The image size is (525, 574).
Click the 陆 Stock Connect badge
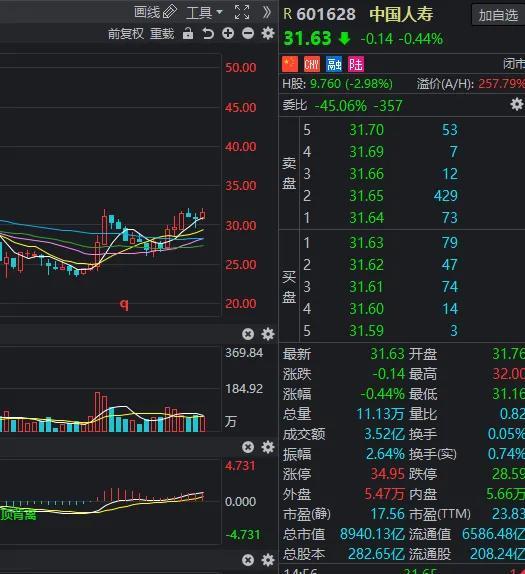click(356, 64)
